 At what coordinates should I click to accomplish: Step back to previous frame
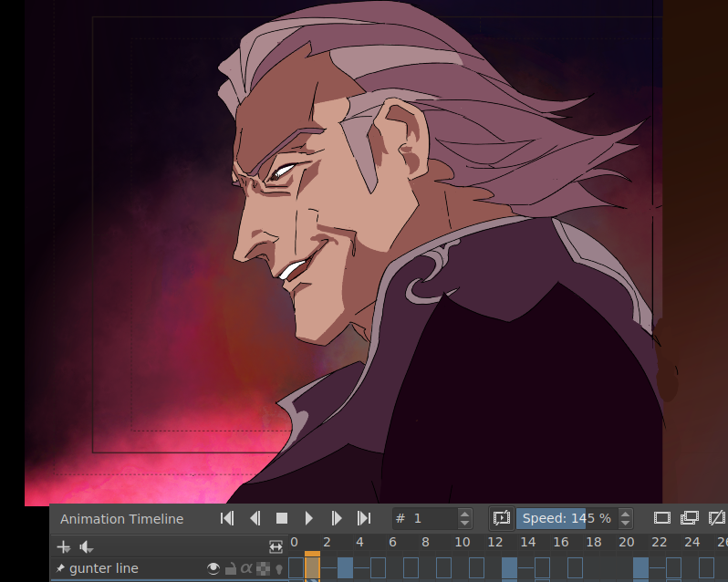[255, 518]
